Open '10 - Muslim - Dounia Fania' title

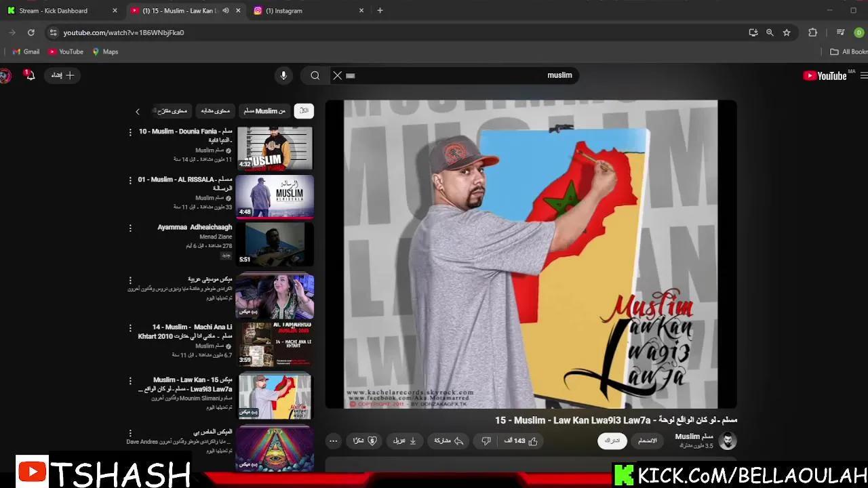(185, 136)
